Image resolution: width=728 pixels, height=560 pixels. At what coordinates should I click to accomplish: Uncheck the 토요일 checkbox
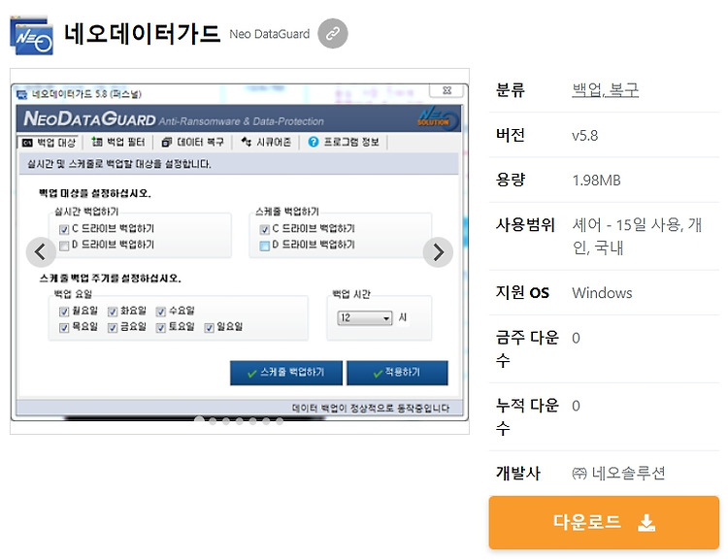(160, 328)
